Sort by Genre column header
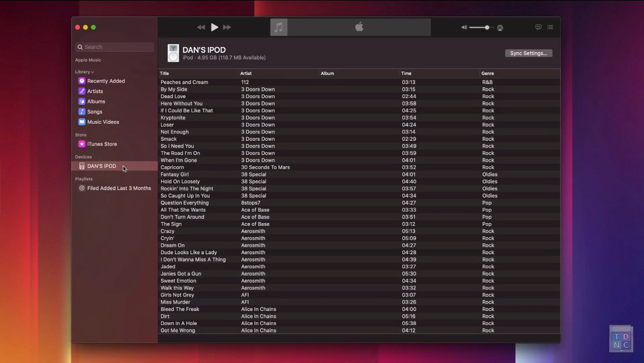 [488, 74]
